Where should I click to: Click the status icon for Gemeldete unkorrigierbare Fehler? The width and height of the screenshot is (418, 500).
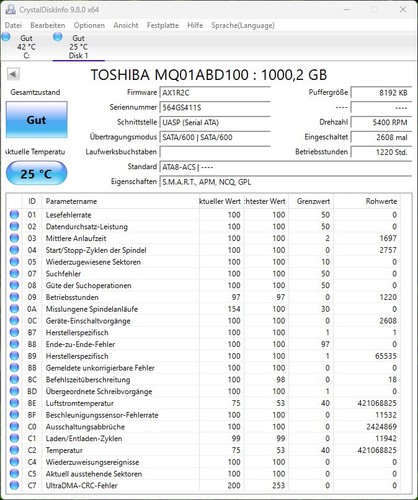[14, 368]
